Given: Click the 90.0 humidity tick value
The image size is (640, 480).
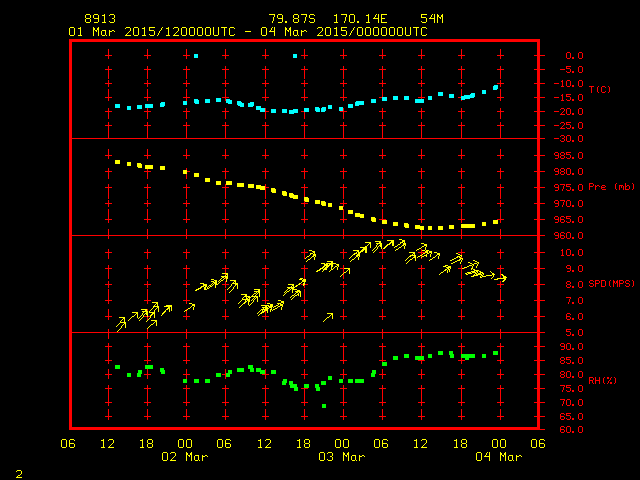Looking at the screenshot, I should click(571, 347).
